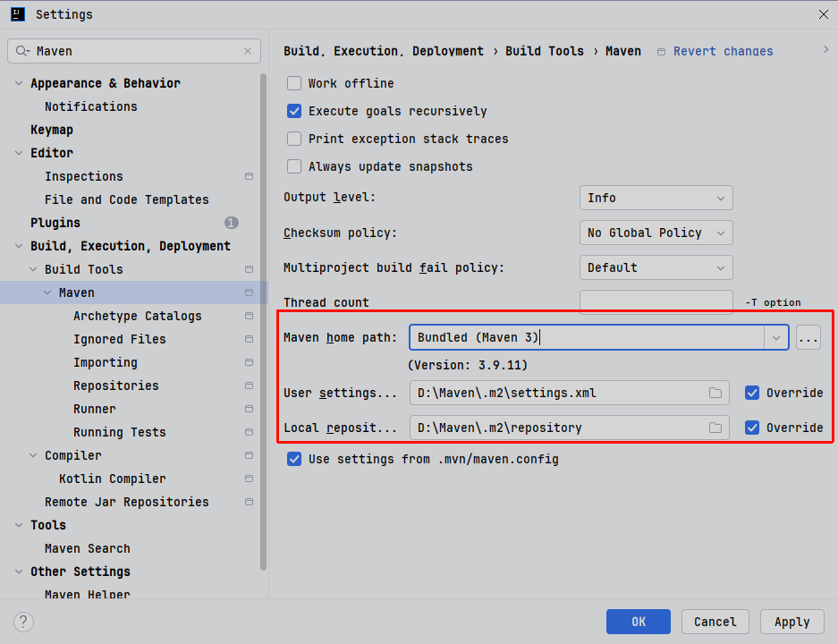Cancel the Settings dialog
This screenshot has width=838, height=644.
coord(715,622)
